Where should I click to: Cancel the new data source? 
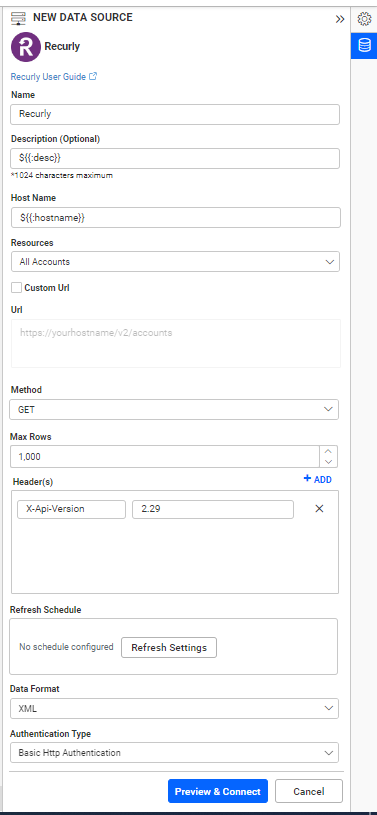tap(309, 792)
